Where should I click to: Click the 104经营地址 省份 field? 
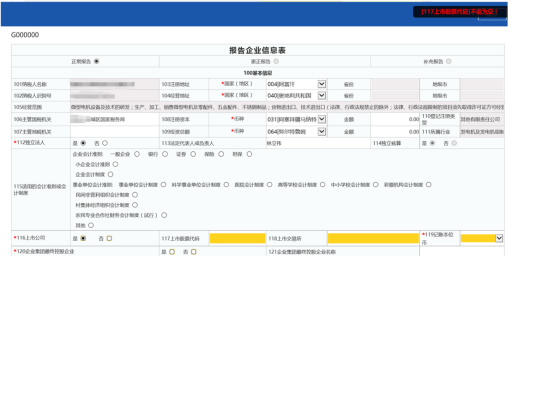pyautogui.click(x=395, y=95)
